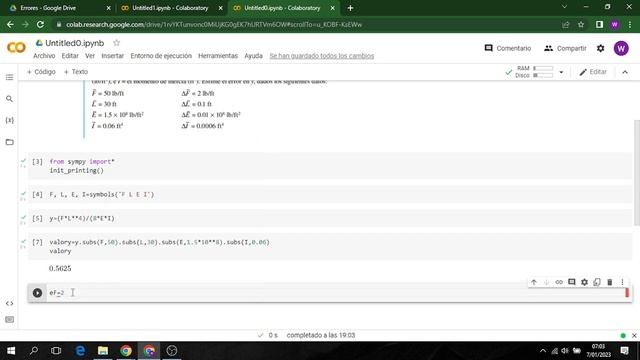Bookmark this page with star icon
640x360 pixels.
pos(581,24)
